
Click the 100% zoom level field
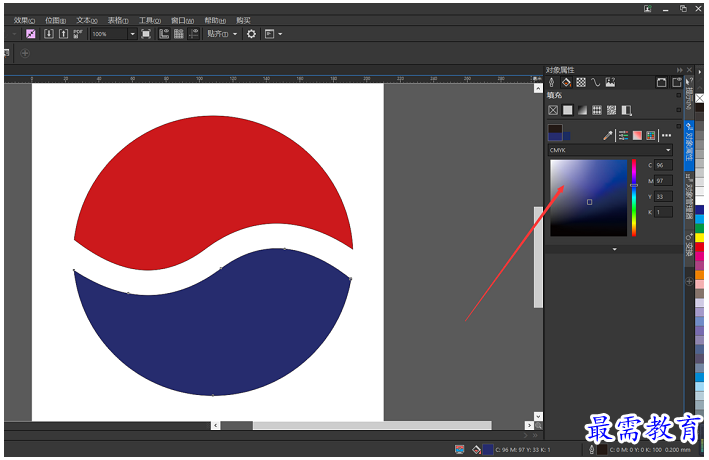[109, 34]
